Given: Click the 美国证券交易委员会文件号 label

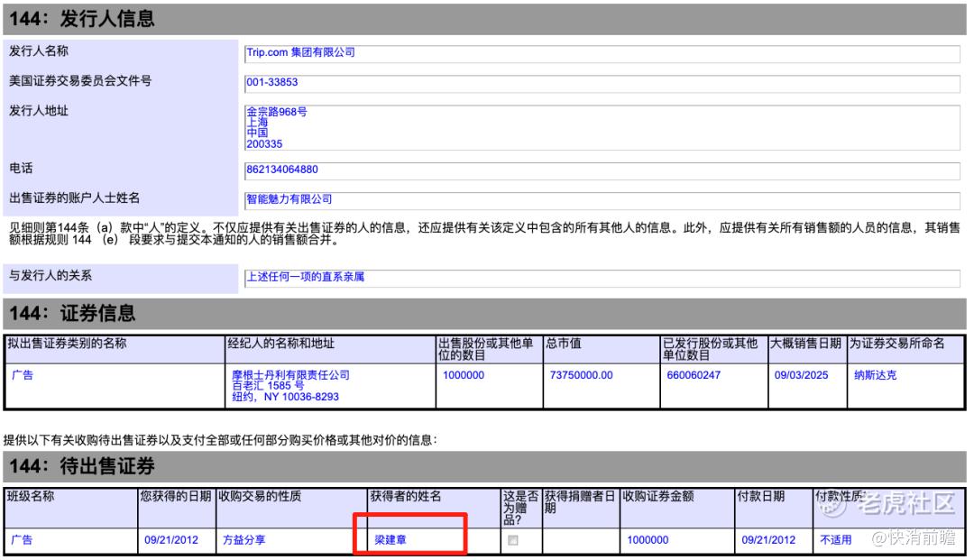Looking at the screenshot, I should coord(80,81).
